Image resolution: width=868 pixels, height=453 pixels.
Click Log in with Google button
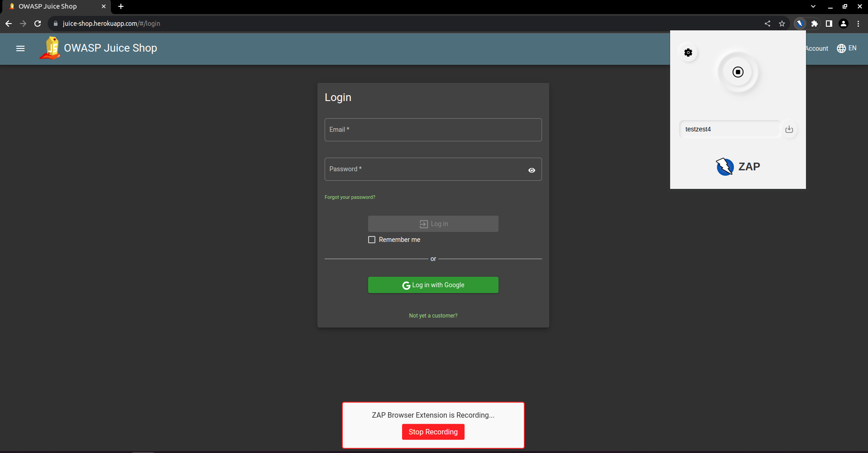tap(433, 285)
